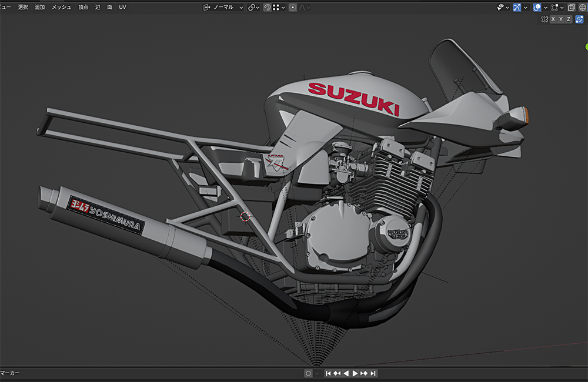Toggle the auto merge vertices icon
588x382 pixels.
(579, 19)
